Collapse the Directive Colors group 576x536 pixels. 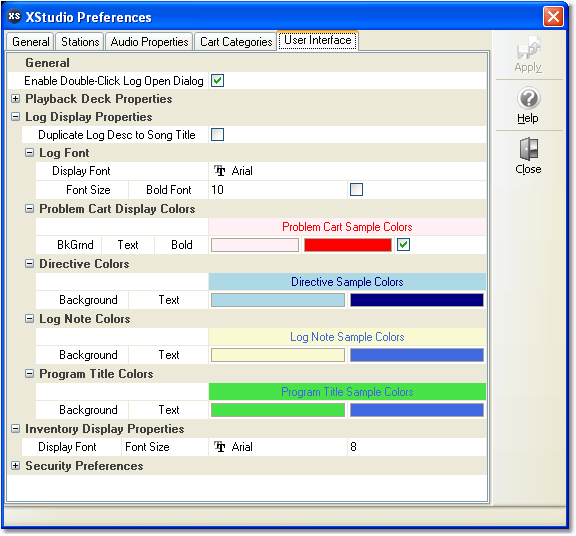29,263
